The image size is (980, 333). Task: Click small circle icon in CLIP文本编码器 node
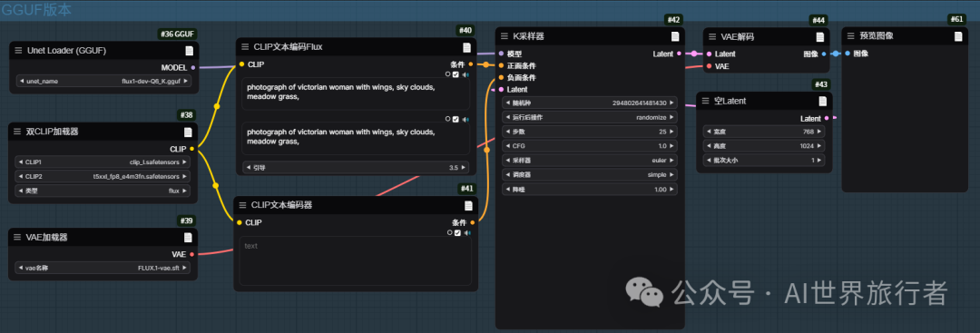[449, 233]
